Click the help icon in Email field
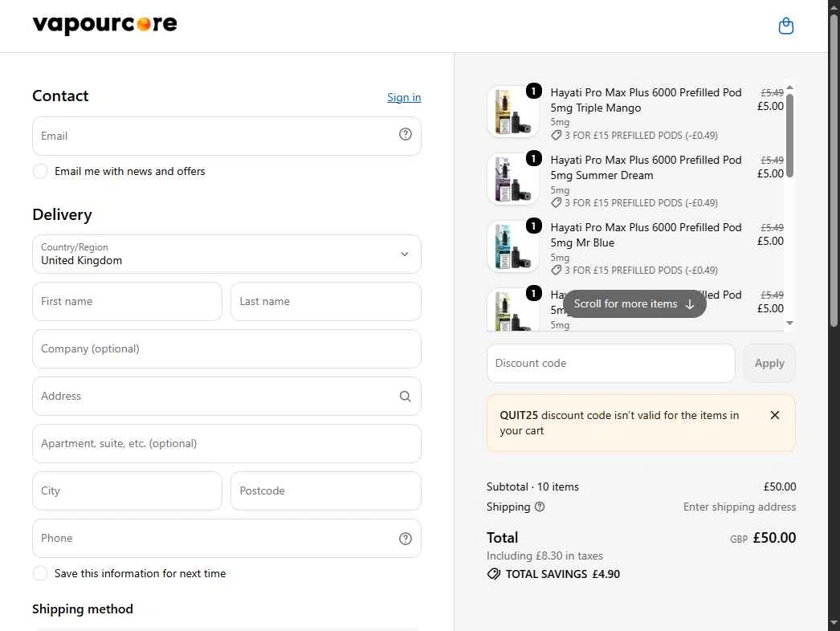This screenshot has width=840, height=631. click(405, 134)
